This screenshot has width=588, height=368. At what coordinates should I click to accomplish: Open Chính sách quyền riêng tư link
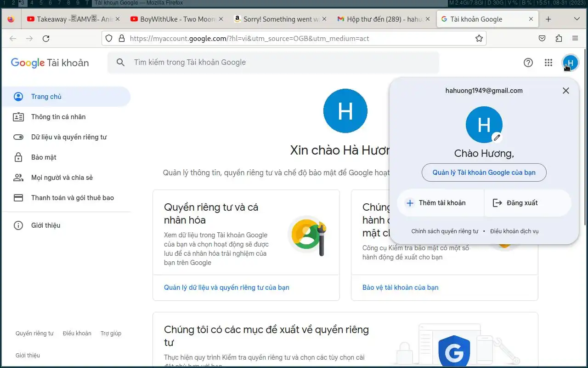pyautogui.click(x=445, y=231)
